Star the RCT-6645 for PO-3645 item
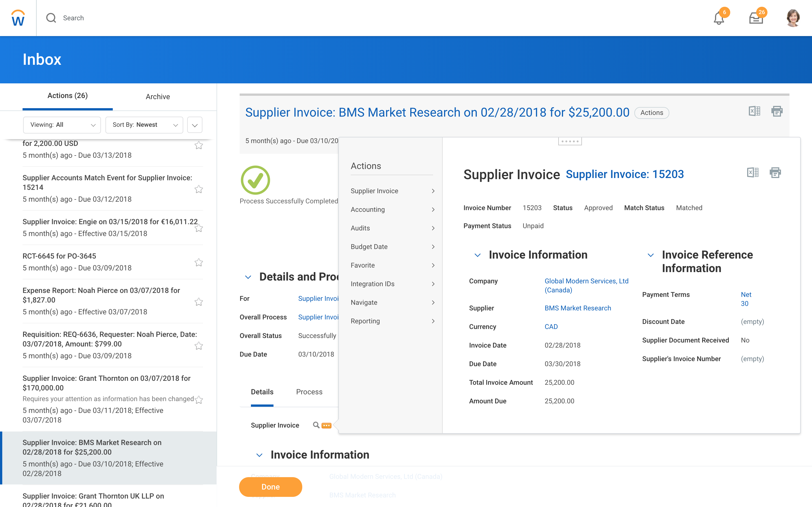 tap(199, 262)
